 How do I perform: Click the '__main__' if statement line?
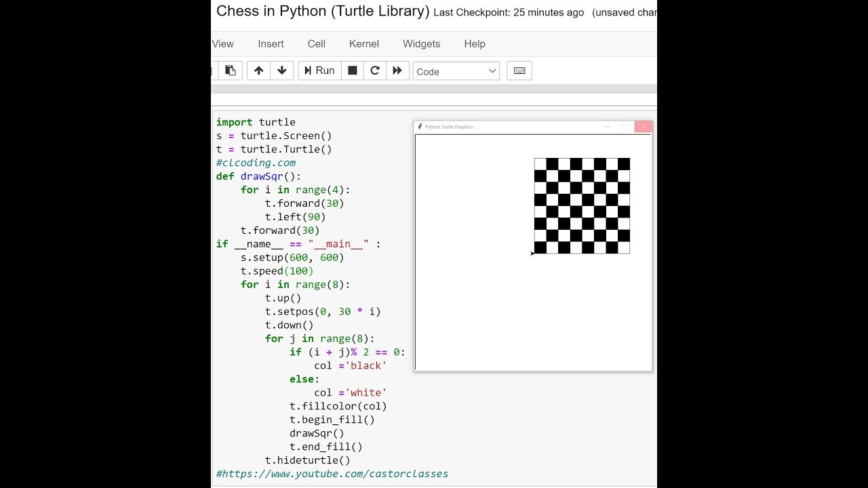point(298,244)
